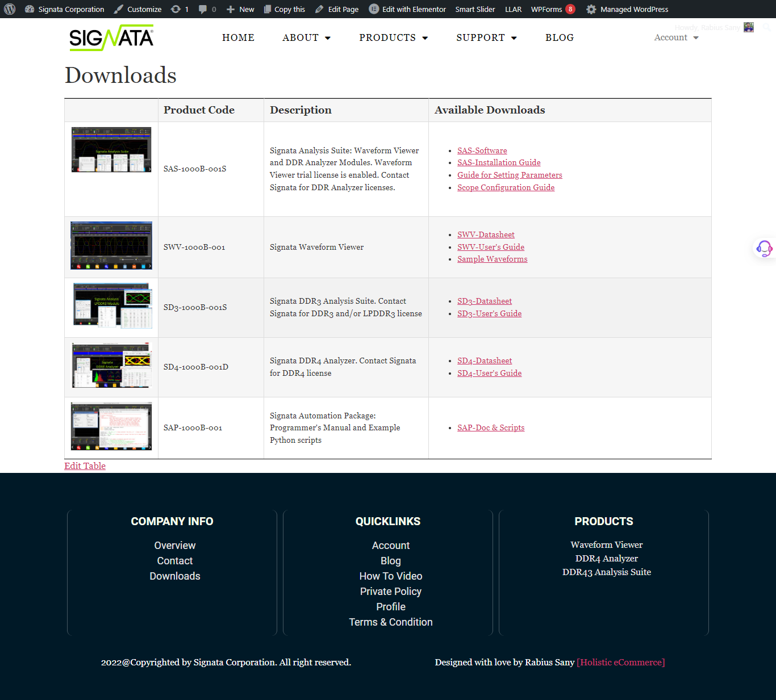Click the SWV-1000B-001 product code cell

point(211,248)
